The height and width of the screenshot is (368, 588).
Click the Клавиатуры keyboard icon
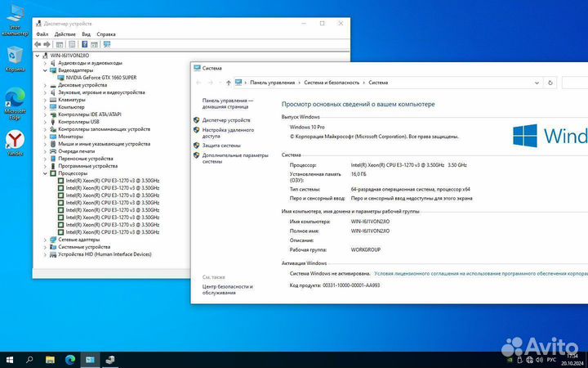(53, 100)
